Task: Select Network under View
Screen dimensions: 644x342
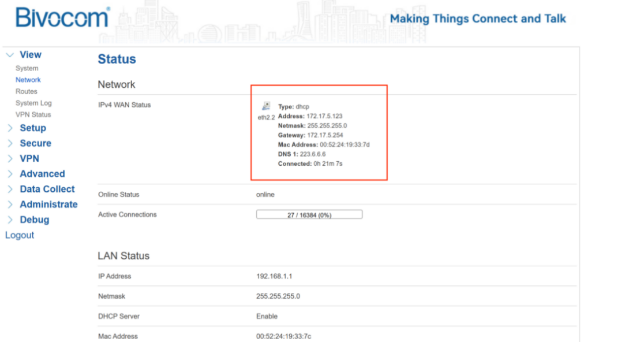Action: pos(28,80)
